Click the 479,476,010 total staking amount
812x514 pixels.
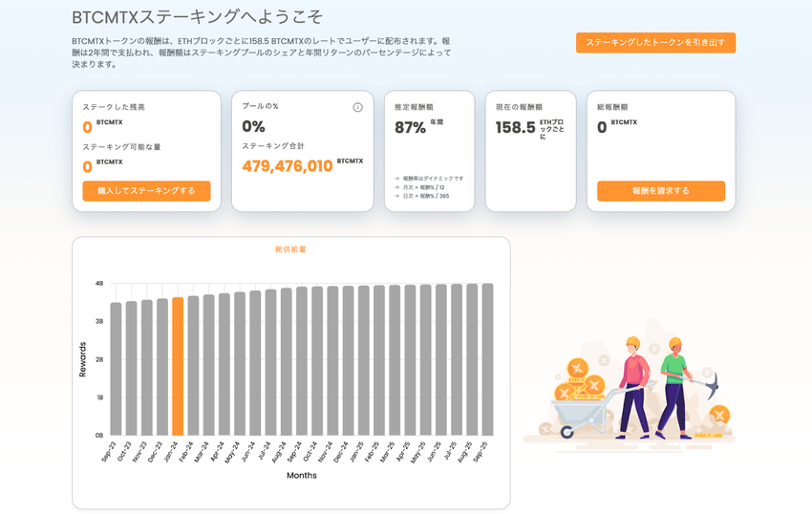click(287, 166)
